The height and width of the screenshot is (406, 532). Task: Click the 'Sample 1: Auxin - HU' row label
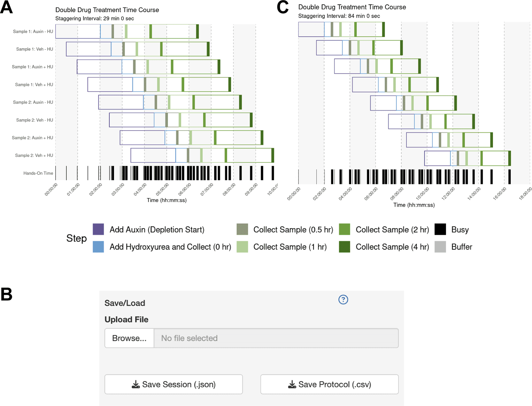tap(33, 32)
